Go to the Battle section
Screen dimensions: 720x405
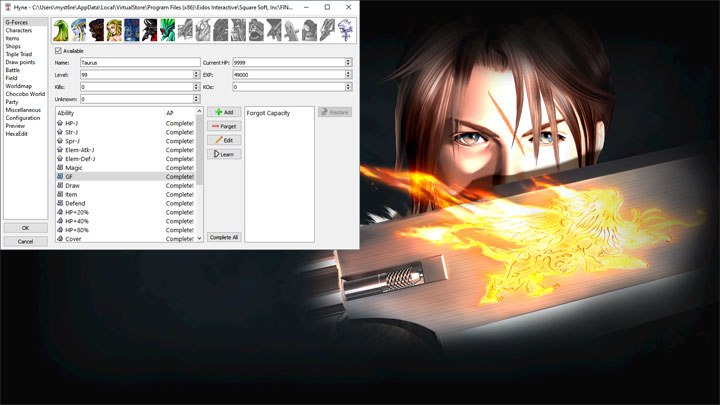coord(25,70)
